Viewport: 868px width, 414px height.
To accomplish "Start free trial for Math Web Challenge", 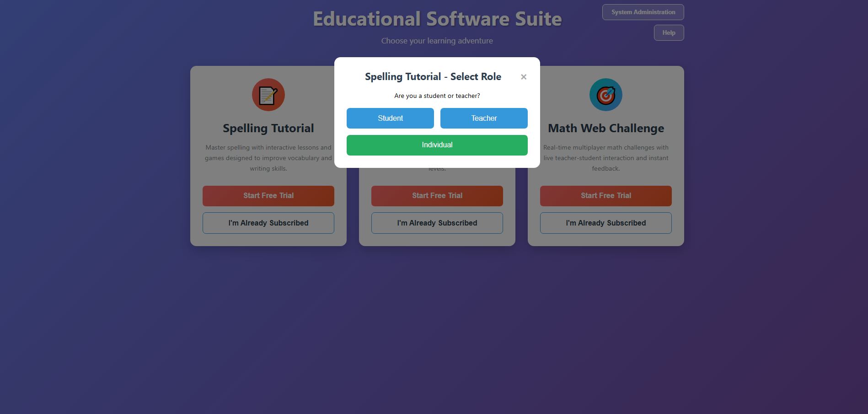I will [x=605, y=196].
